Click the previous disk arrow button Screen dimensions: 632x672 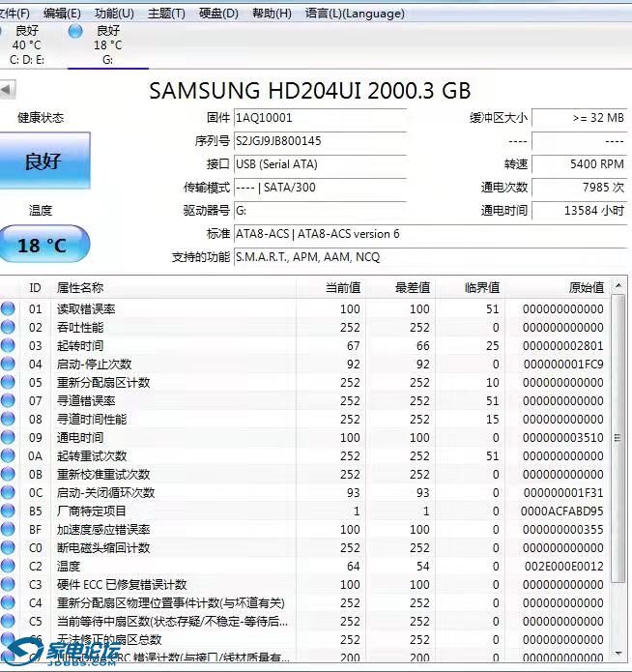coord(7,90)
